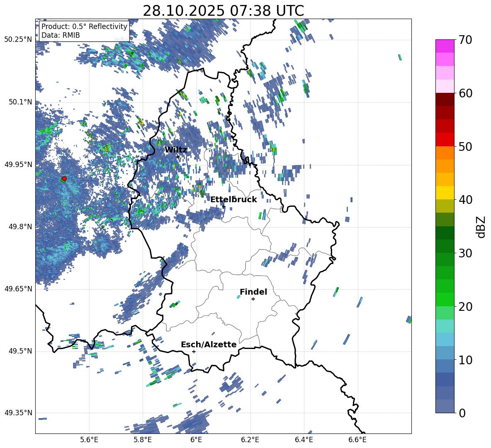Click the bright yellow swatch just above 40

point(445,193)
